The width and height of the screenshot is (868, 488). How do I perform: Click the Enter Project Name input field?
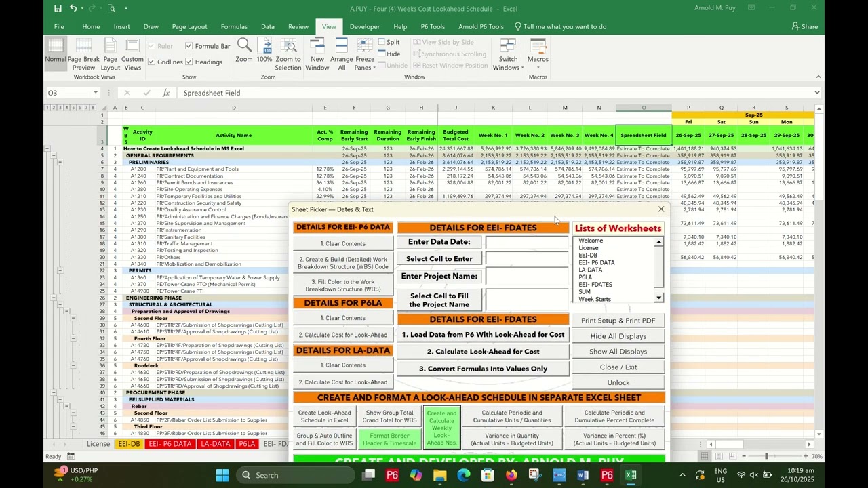[x=527, y=276]
